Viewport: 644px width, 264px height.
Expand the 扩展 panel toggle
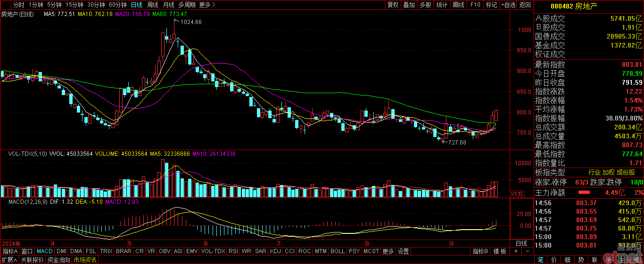pos(9,260)
